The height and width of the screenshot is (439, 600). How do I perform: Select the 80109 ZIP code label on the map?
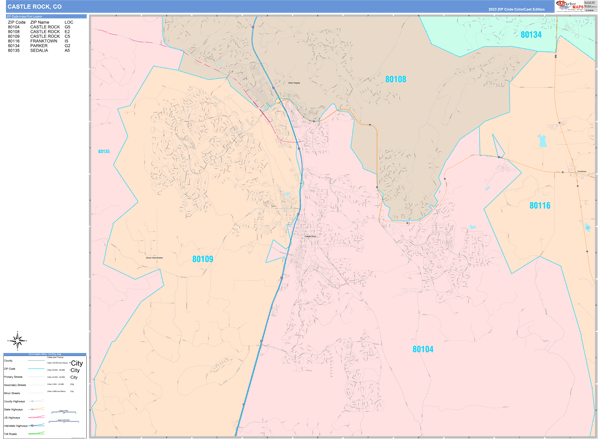coord(202,259)
